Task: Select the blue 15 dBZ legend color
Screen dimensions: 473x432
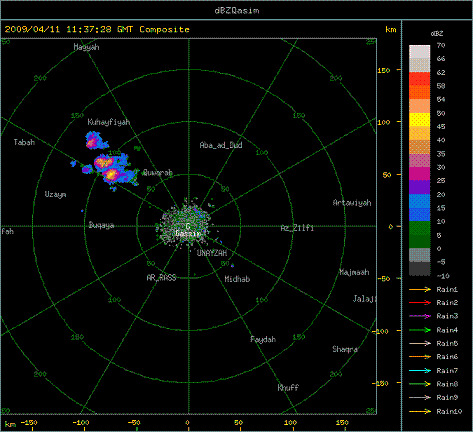Action: [420, 201]
